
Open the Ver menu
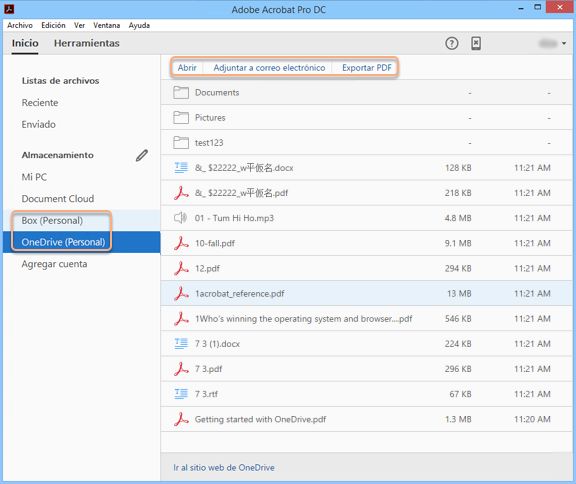79,25
